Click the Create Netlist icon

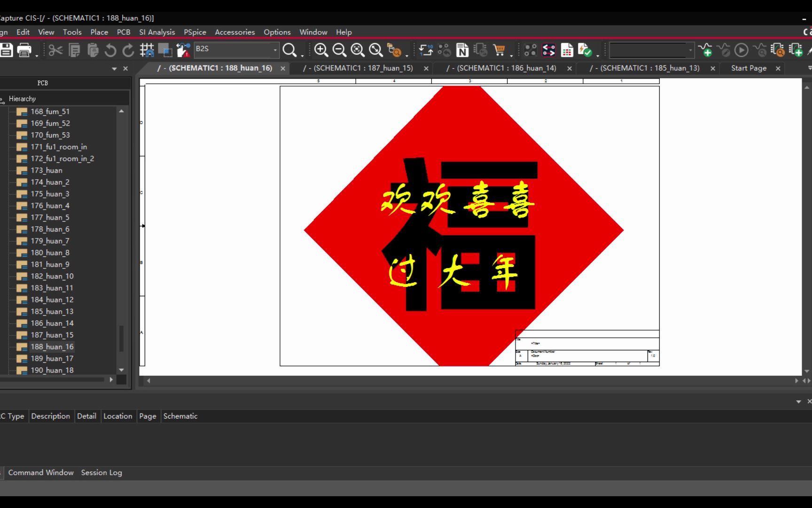tap(462, 49)
